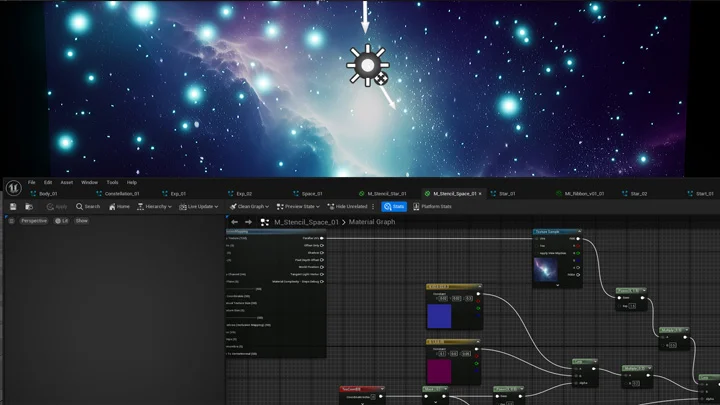
Task: Open the Asset menu
Action: (x=67, y=182)
